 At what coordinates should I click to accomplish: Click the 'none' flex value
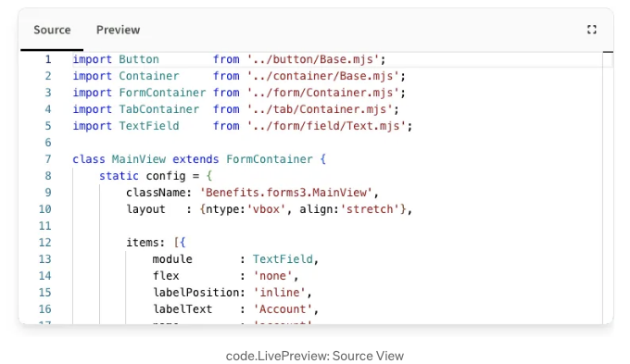pyautogui.click(x=272, y=276)
